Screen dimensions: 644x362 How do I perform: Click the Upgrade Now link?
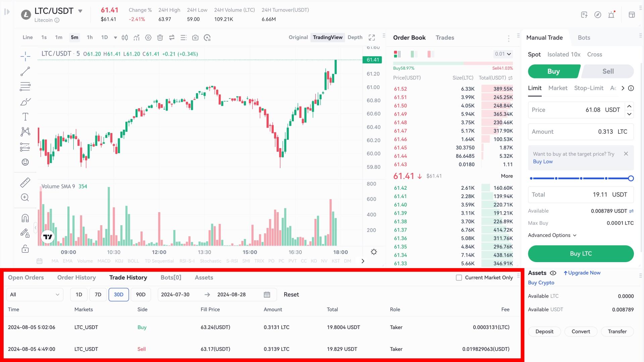coord(582,273)
